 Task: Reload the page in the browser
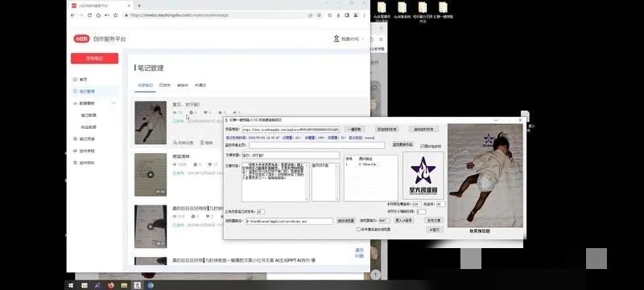point(89,15)
